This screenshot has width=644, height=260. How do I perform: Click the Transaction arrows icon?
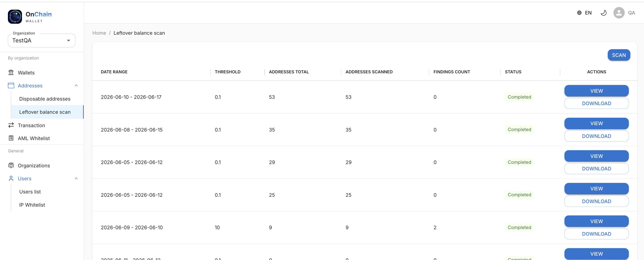(11, 125)
